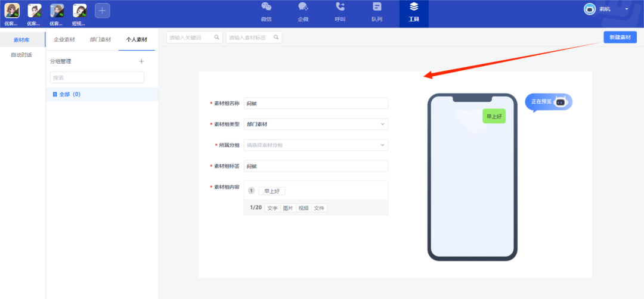
Task: Select the 全部 (0) group row
Action: [x=102, y=94]
